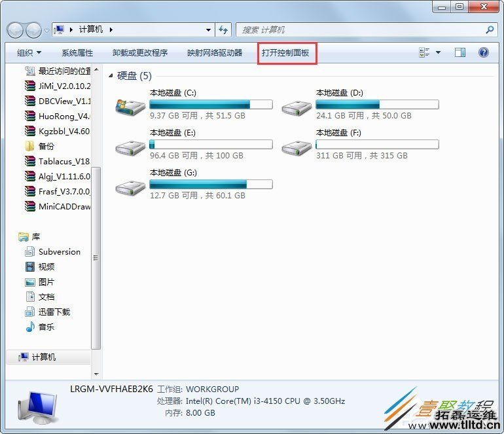Select 计算机 in the navigation pane
Viewport: 504px width, 434px height.
point(48,357)
